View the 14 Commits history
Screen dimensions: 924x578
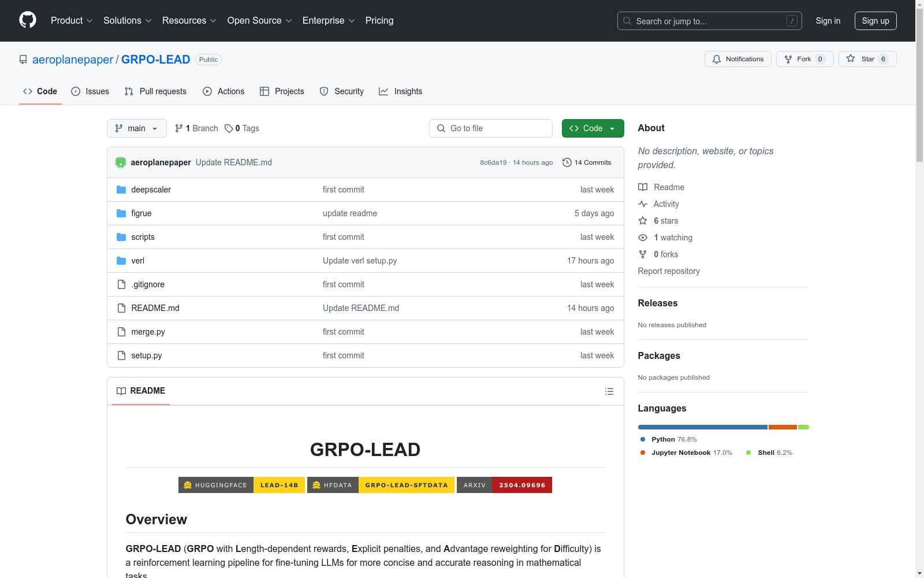587,162
